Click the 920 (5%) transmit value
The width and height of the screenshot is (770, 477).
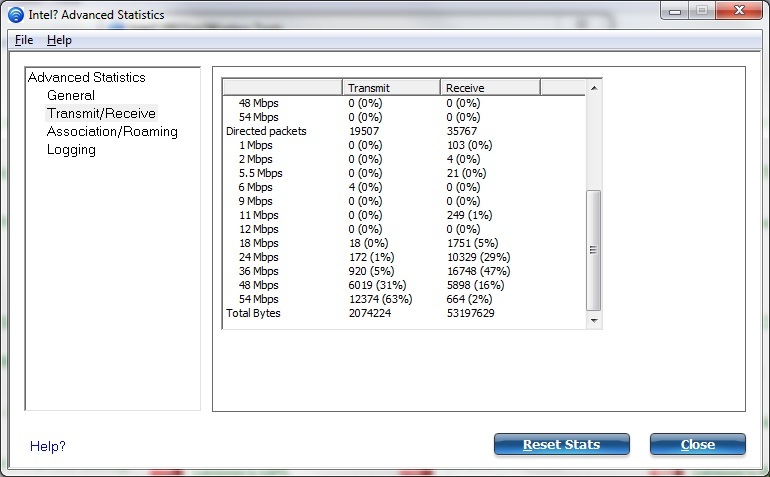[x=371, y=271]
